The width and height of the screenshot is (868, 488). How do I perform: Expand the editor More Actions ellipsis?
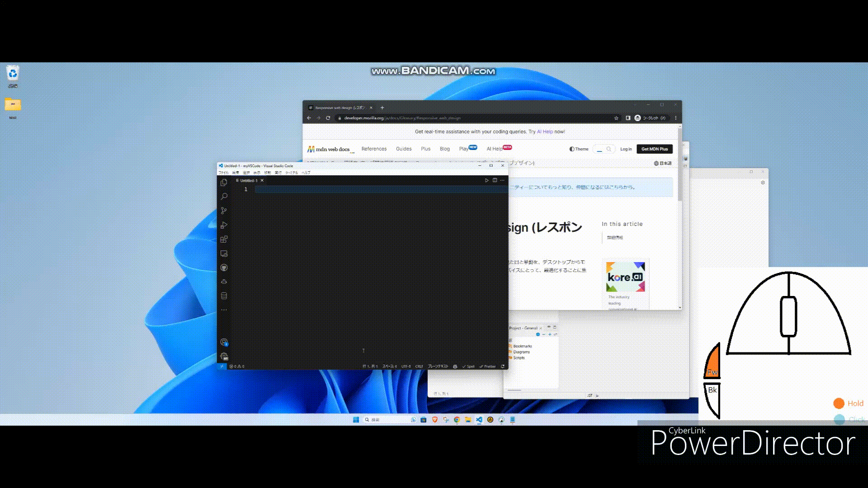click(x=502, y=180)
